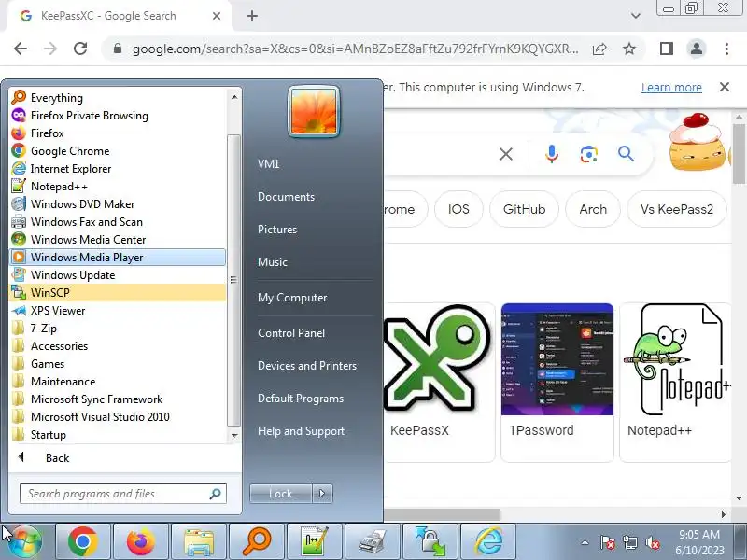Open Everything search from taskbar
This screenshot has height=560, width=747.
tap(257, 541)
